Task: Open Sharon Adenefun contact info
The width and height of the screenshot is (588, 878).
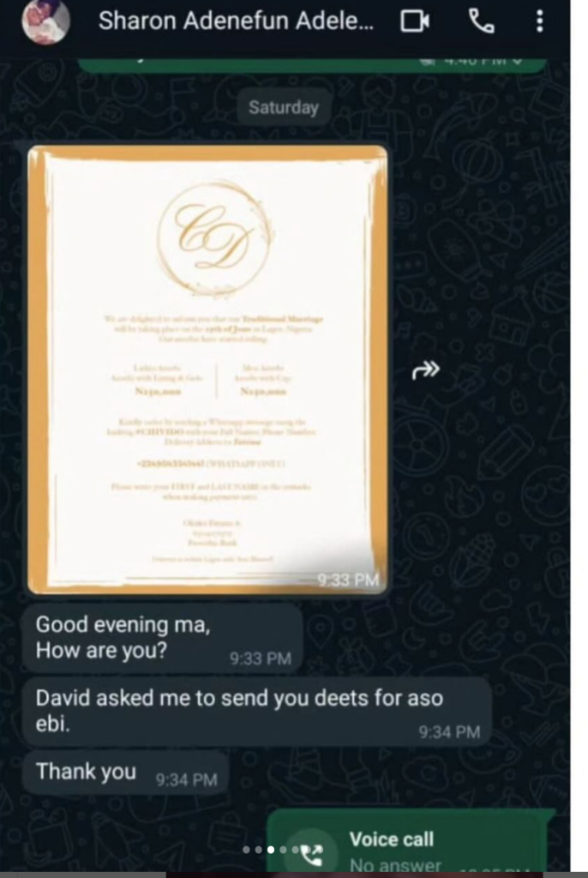Action: 236,21
